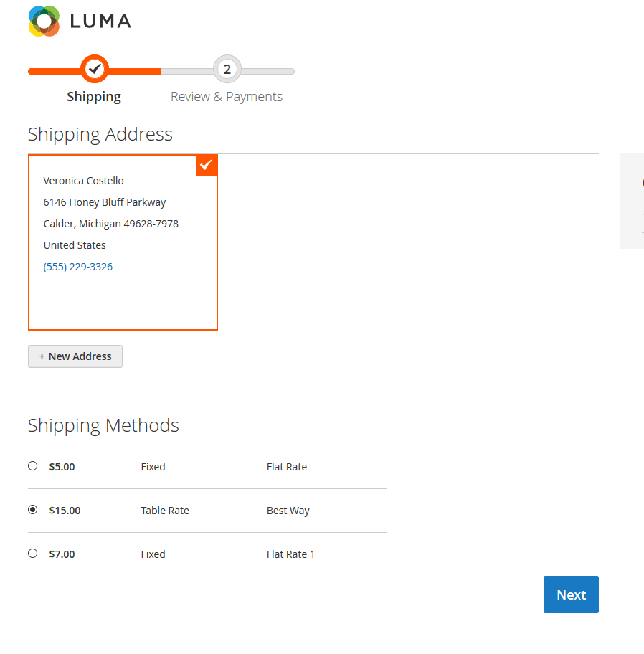Switch to Review & Payments step label

227,97
